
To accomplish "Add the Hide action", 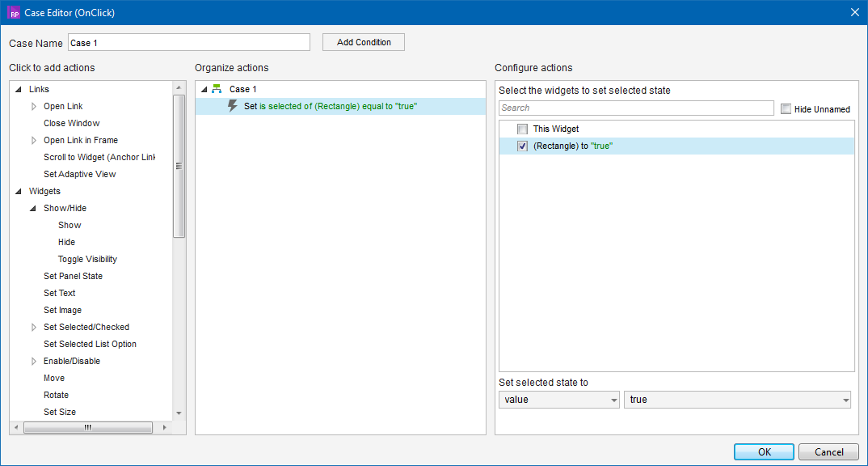I will coord(66,242).
